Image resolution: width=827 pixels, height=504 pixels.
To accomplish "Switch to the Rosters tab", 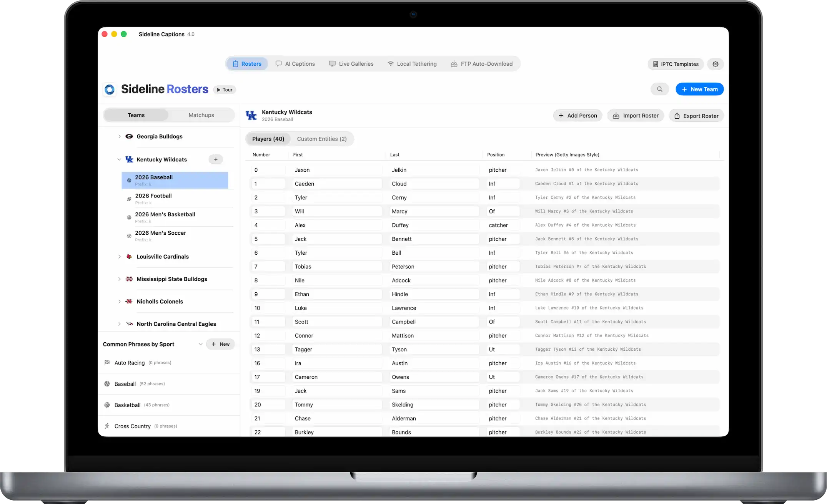I will pos(247,64).
